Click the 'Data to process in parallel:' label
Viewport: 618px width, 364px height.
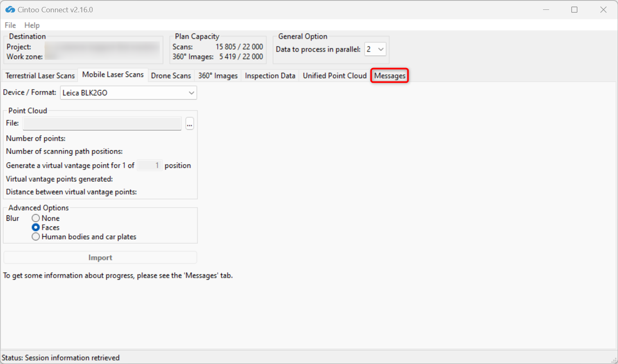[x=318, y=49]
